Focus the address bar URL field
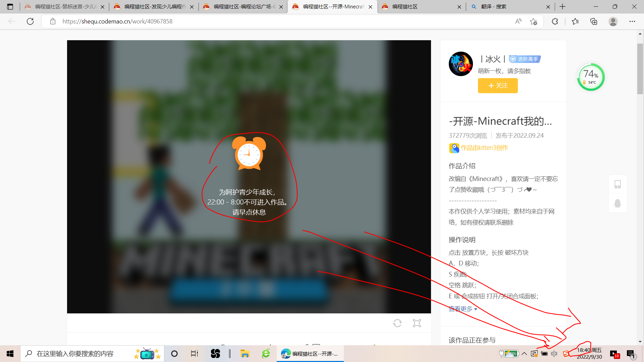This screenshot has height=362, width=644. click(285, 21)
